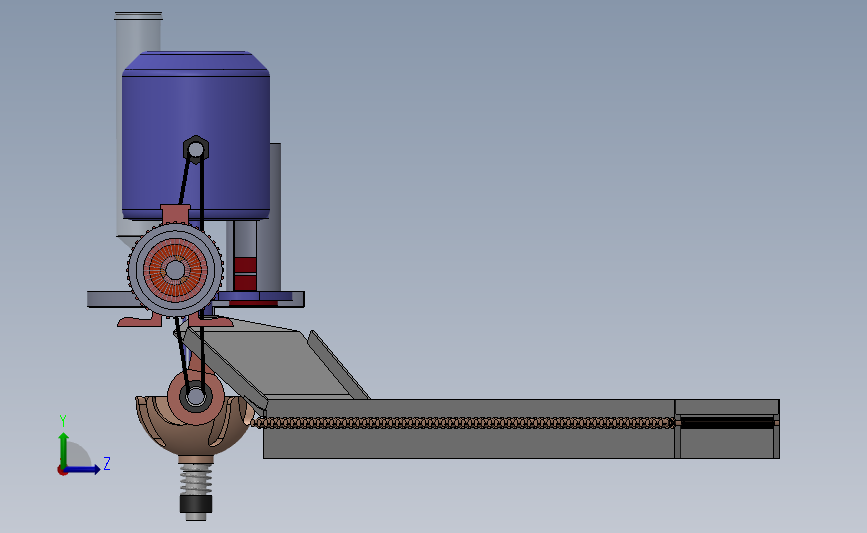Select the red motor mounting foot on left
The height and width of the screenshot is (533, 867).
139,320
